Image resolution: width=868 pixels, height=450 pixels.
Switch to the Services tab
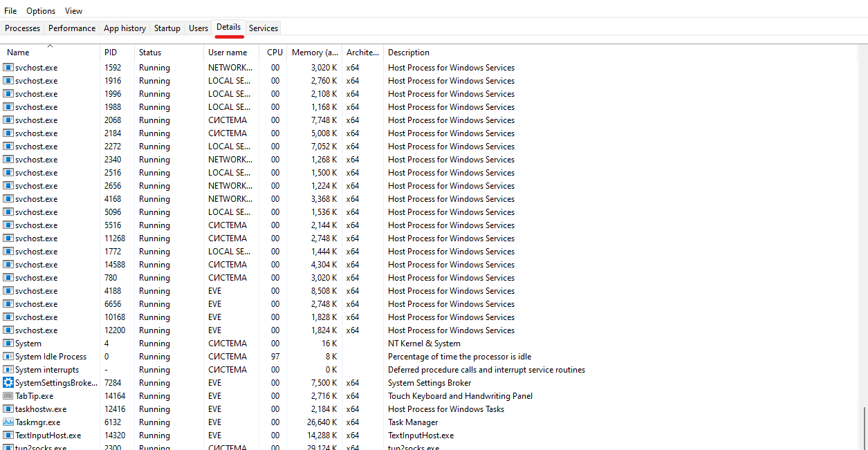pos(264,28)
